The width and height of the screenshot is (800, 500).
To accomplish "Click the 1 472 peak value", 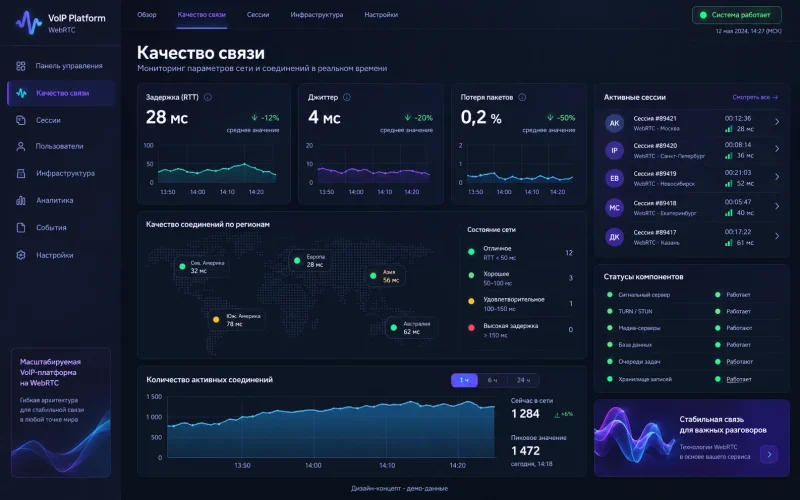I will click(x=526, y=451).
